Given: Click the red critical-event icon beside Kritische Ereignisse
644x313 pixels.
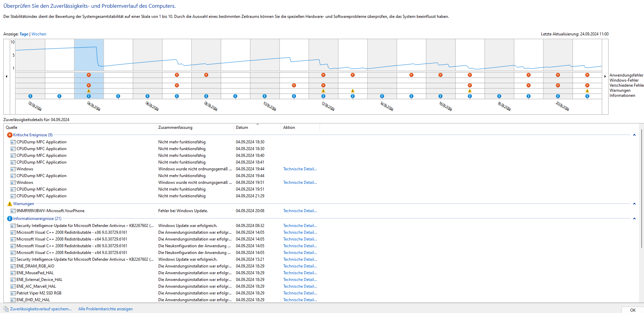Looking at the screenshot, I should 9,135.
